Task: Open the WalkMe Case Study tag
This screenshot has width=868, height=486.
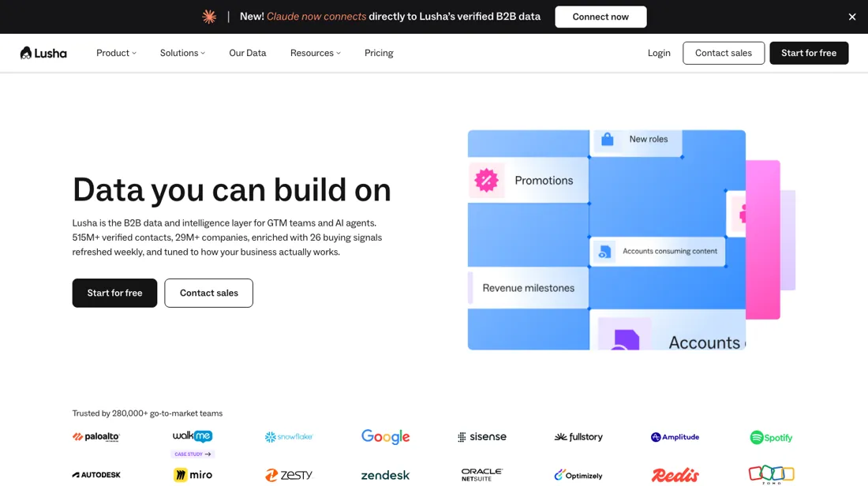Action: tap(193, 454)
